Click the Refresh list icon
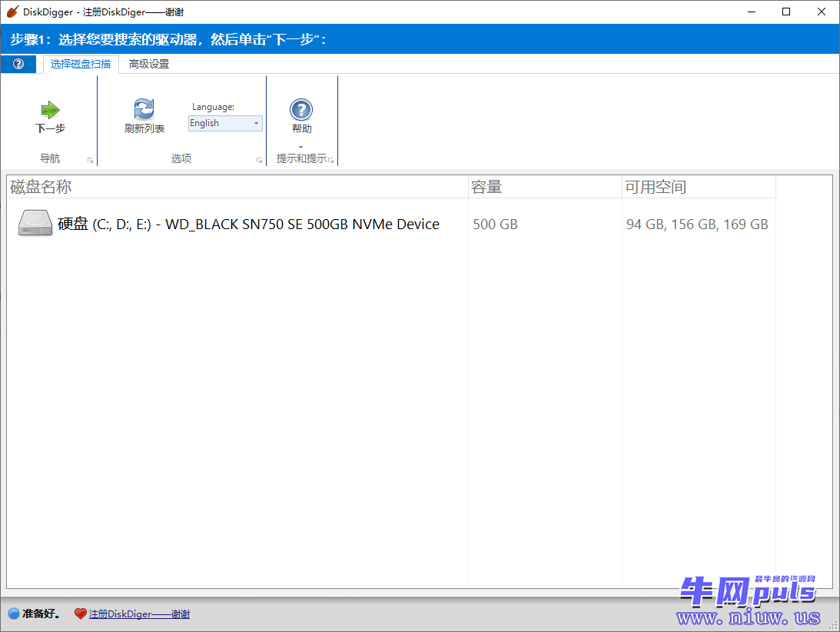The width and height of the screenshot is (840, 632). point(144,109)
